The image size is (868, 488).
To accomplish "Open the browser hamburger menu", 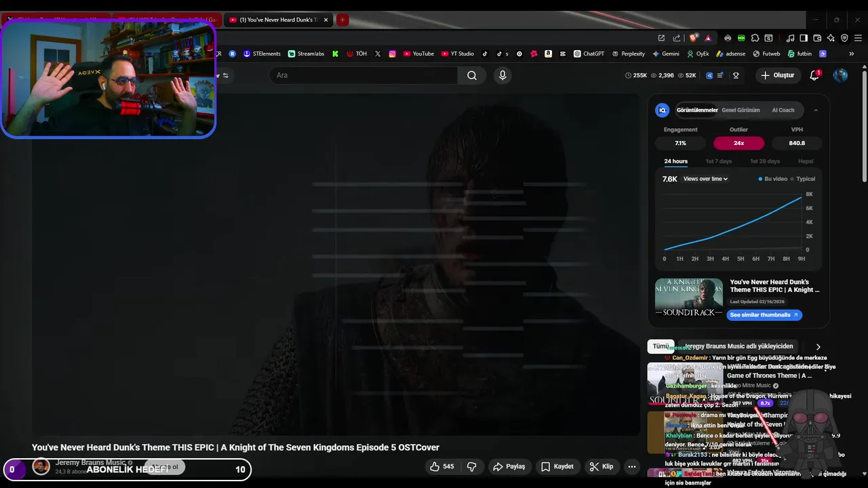I will click(x=858, y=38).
